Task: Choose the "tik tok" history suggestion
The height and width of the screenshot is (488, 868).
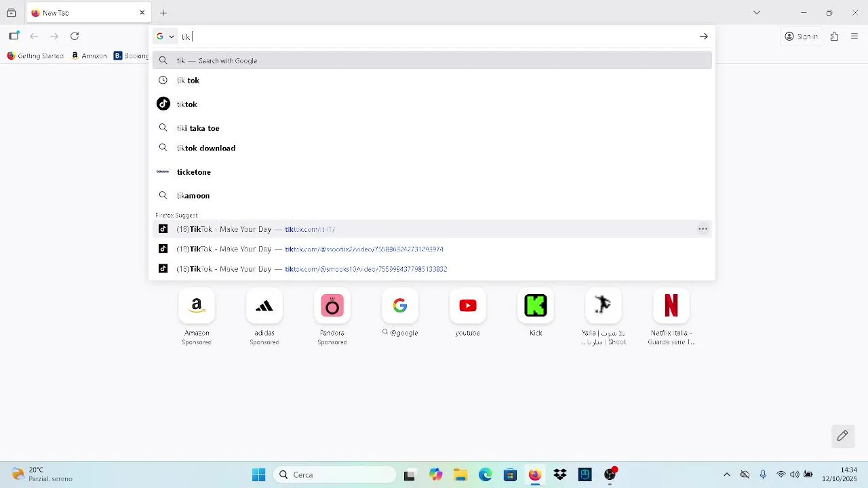Action: pos(432,81)
